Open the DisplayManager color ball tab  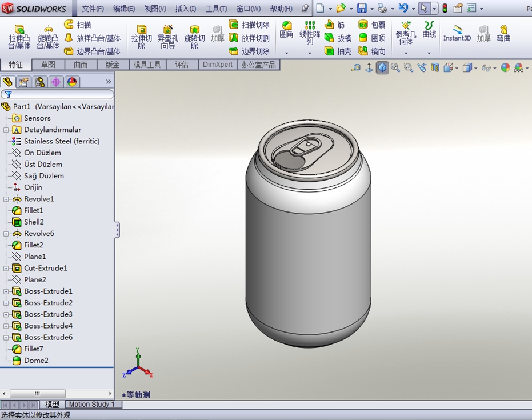point(72,82)
